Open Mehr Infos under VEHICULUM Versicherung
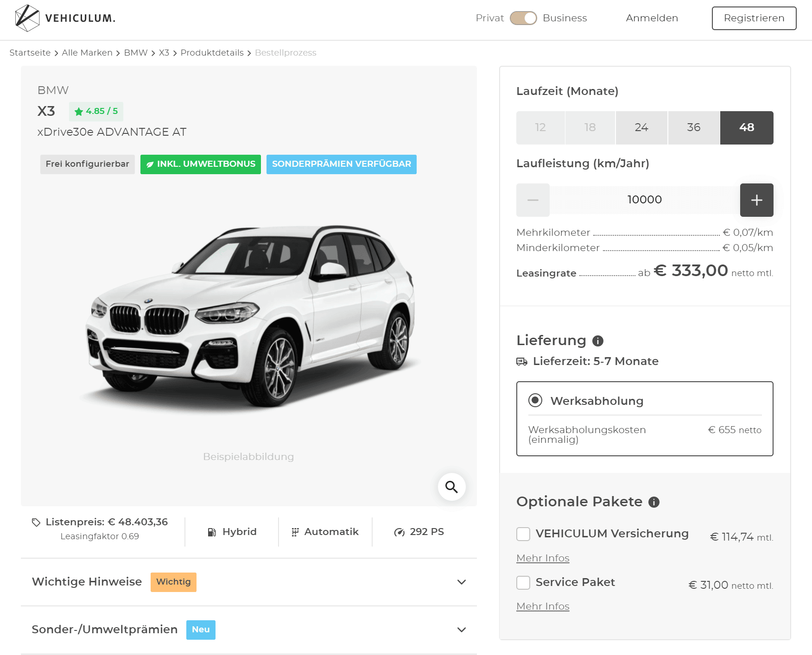This screenshot has width=812, height=655. tap(543, 558)
